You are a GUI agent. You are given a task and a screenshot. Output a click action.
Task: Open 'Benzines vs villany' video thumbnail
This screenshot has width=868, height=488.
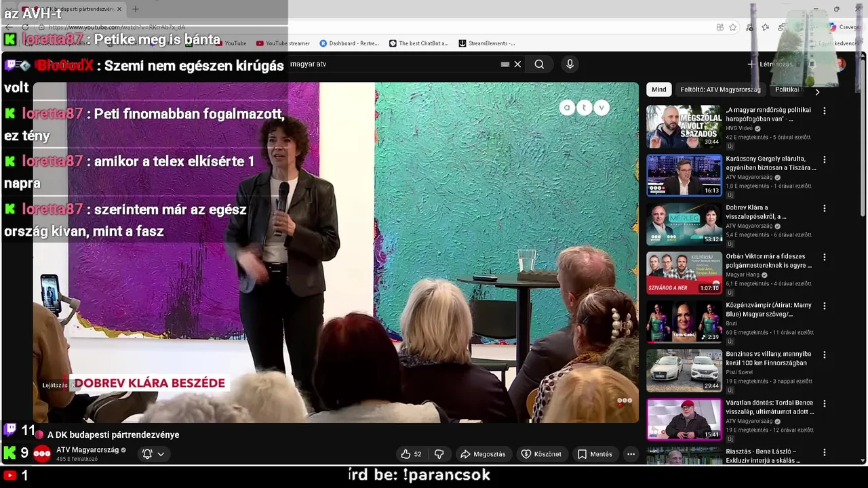(x=684, y=370)
